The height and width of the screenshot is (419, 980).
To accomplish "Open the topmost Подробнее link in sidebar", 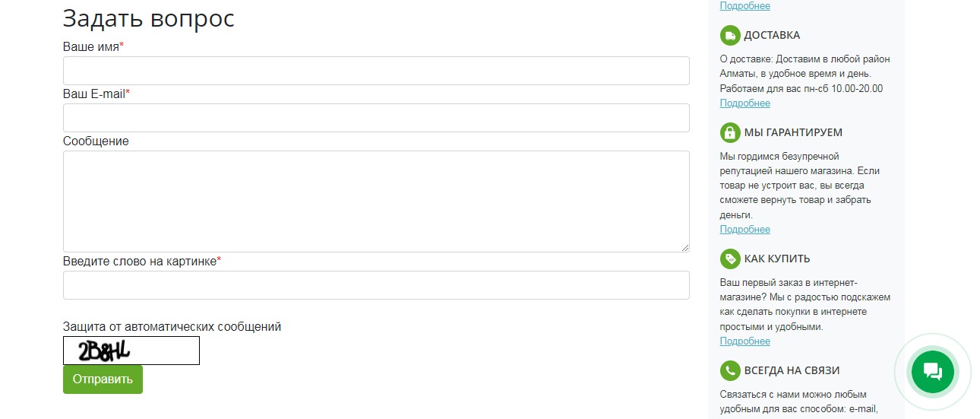I will coord(744,6).
